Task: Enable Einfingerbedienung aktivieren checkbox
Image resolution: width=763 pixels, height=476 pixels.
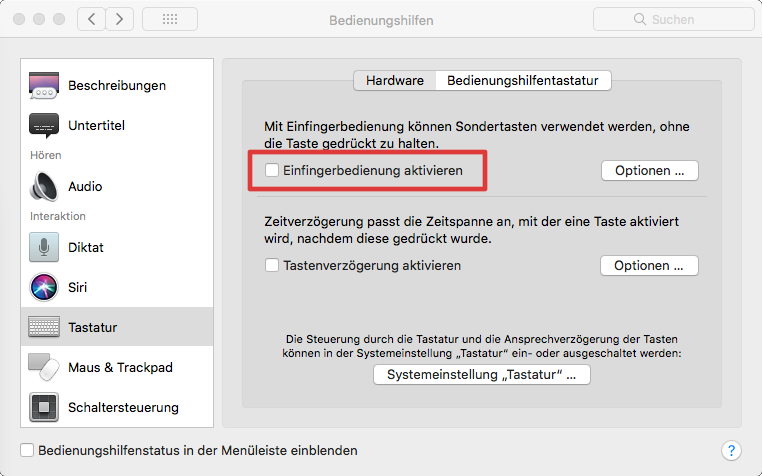Action: 272,170
